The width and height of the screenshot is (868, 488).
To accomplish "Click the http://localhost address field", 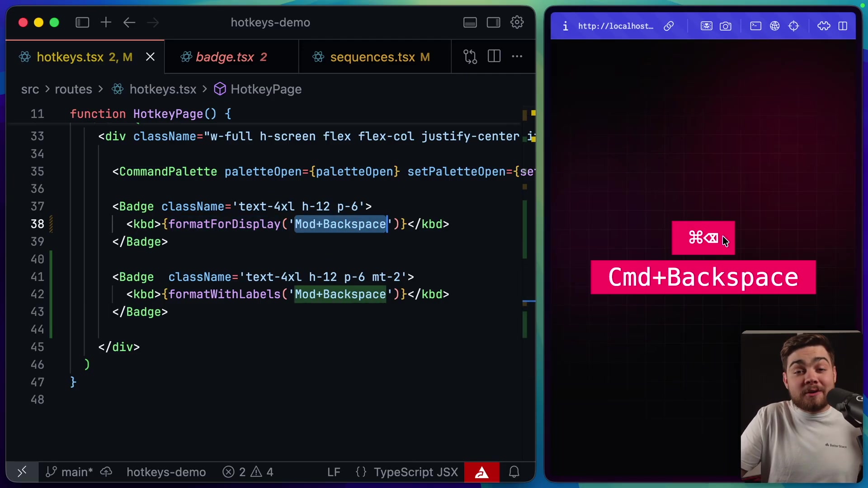I will (x=616, y=26).
